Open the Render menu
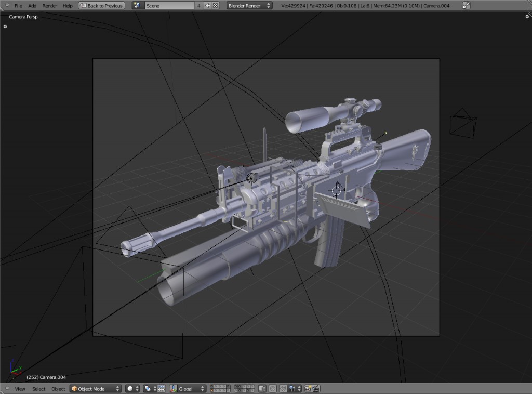532x394 pixels. 49,5
